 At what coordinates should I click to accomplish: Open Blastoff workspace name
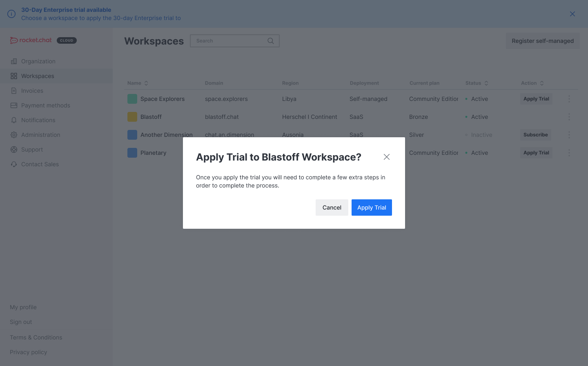151,117
